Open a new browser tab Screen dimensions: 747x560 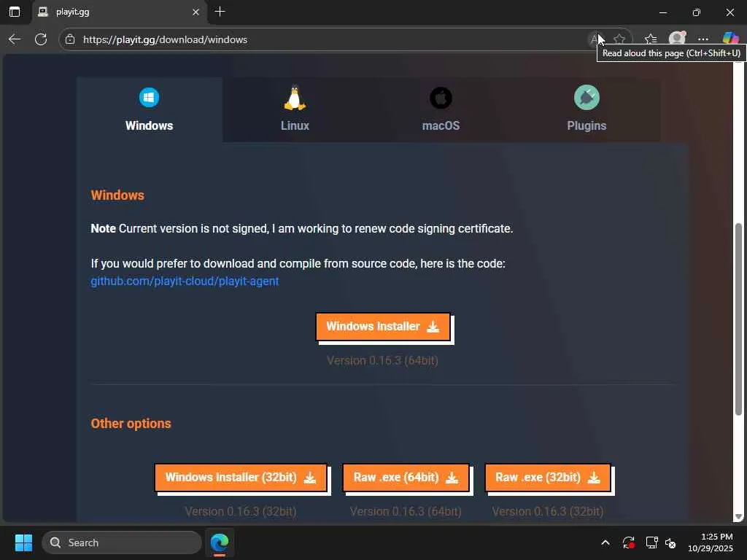click(220, 12)
